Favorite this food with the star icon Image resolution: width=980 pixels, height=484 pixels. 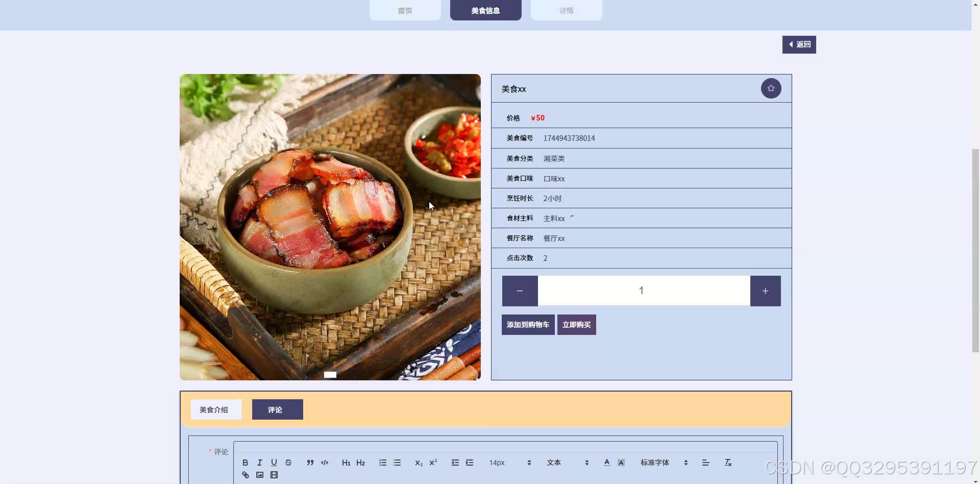click(771, 88)
